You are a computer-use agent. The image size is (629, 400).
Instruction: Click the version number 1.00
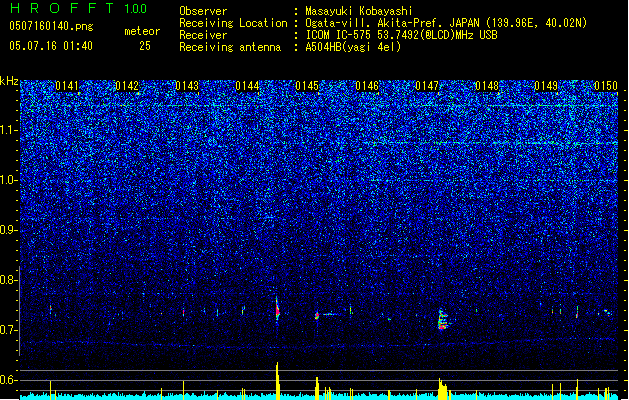coord(136,9)
